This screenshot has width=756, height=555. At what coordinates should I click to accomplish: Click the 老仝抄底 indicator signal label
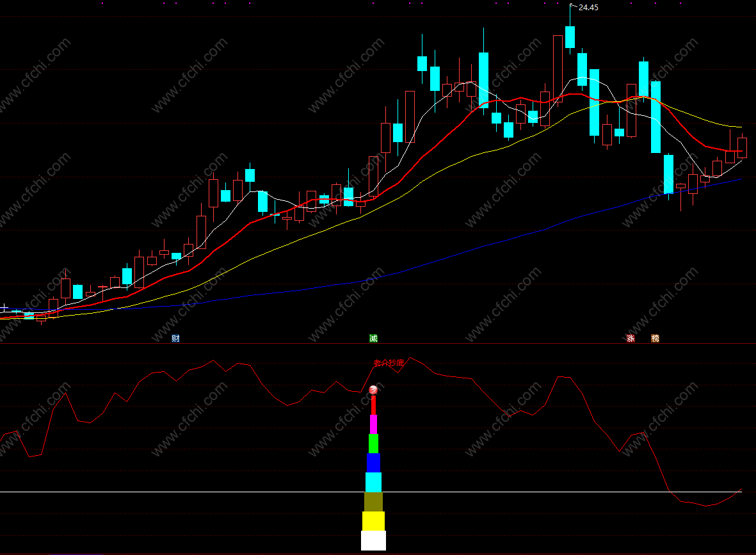pyautogui.click(x=389, y=362)
